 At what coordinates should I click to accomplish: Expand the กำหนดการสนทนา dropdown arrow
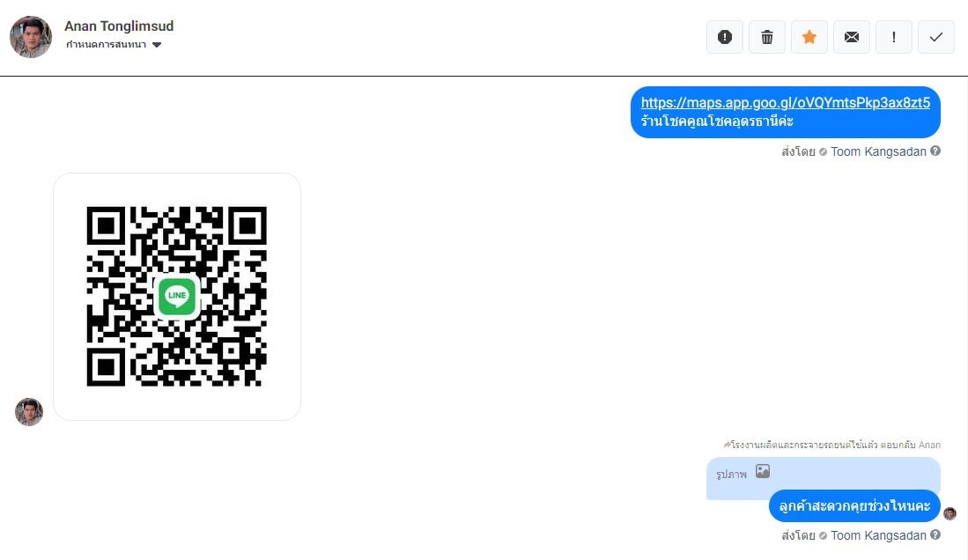[157, 44]
